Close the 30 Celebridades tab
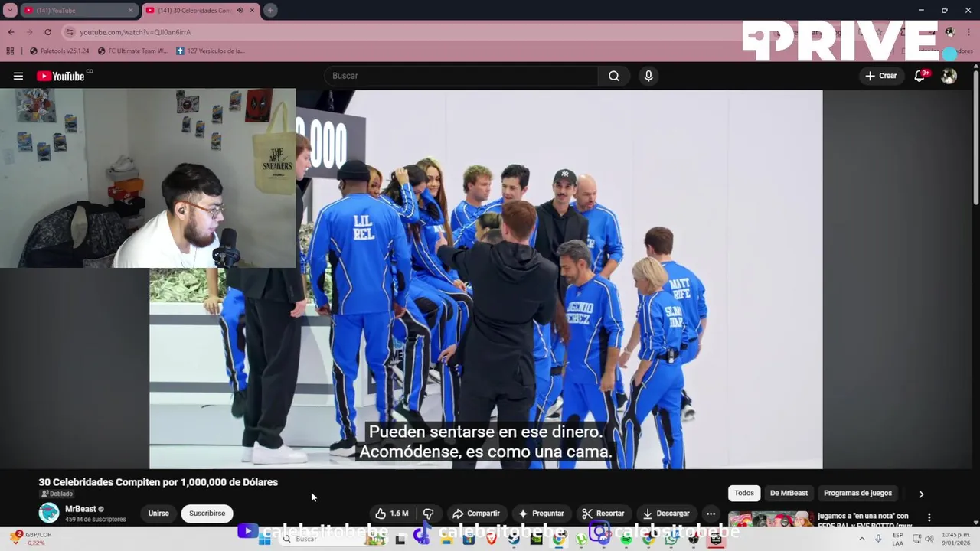The height and width of the screenshot is (551, 980). point(252,10)
